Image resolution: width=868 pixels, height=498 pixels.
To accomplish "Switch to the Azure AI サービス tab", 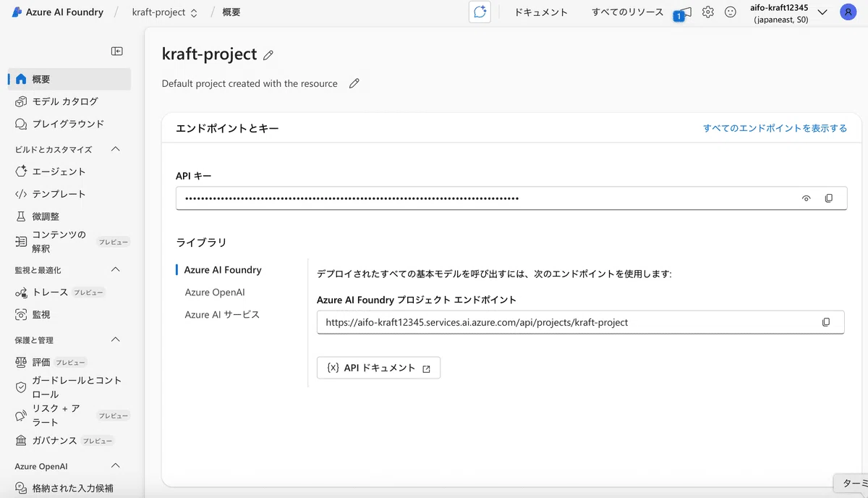I will pos(222,315).
